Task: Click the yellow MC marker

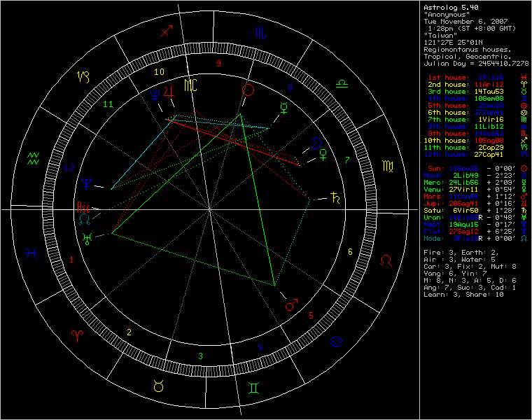Action: [x=190, y=85]
